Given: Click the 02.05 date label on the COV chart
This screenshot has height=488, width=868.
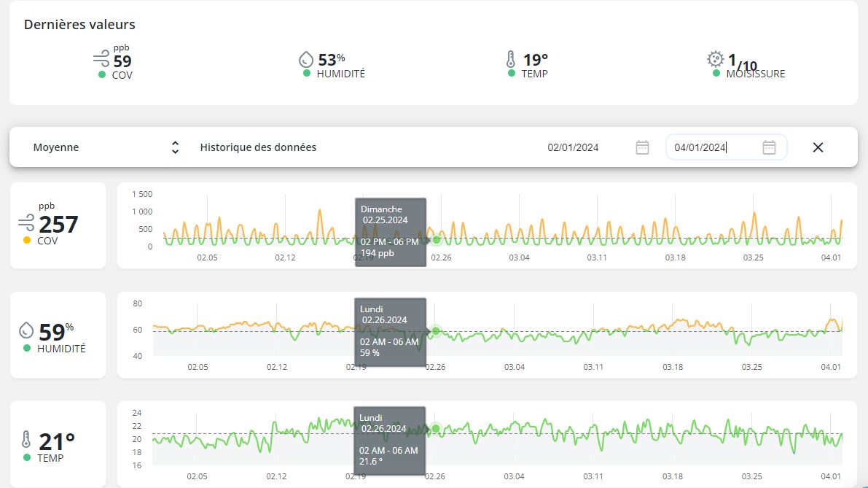Looking at the screenshot, I should (207, 257).
